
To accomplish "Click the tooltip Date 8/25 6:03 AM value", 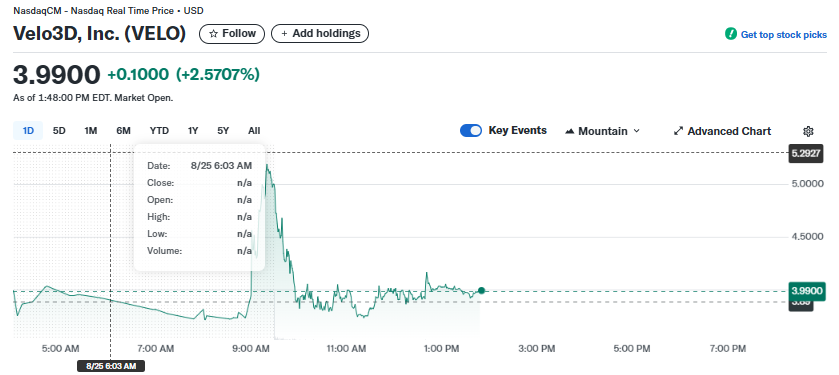I will pyautogui.click(x=221, y=166).
